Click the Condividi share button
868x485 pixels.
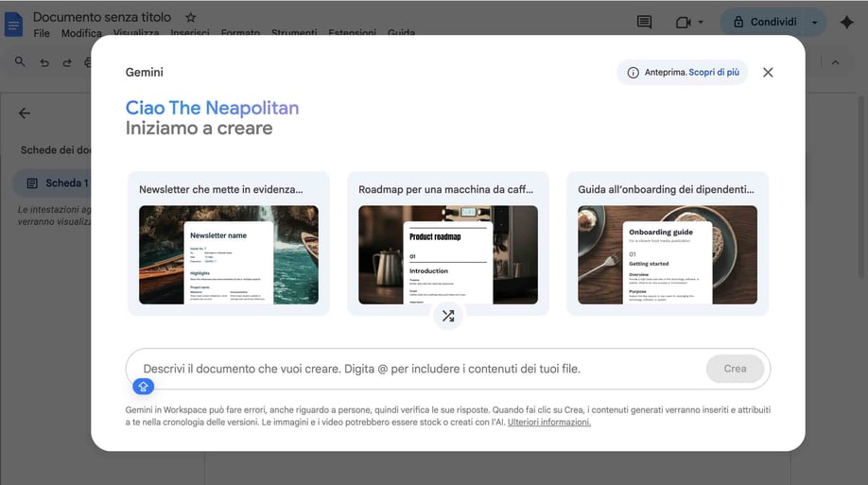click(x=765, y=22)
